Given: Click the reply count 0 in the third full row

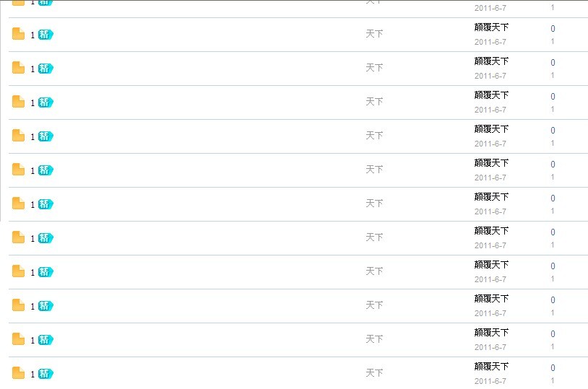Looking at the screenshot, I should coord(553,97).
